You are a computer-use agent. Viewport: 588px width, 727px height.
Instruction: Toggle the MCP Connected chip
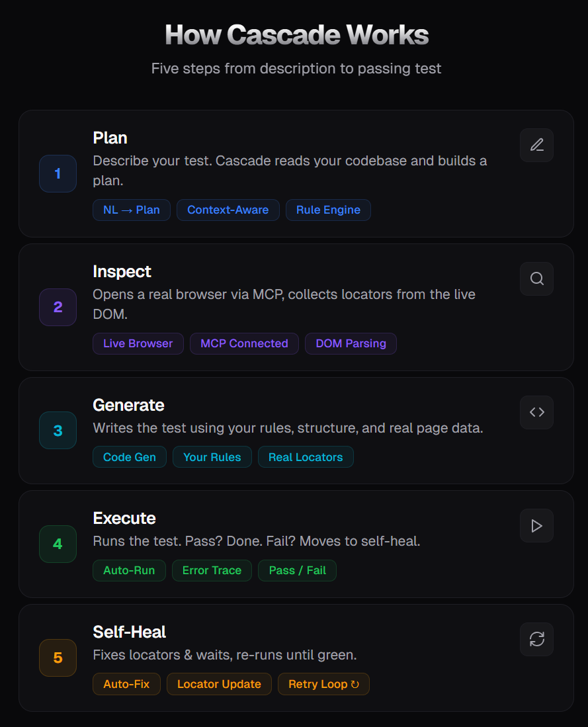tap(244, 343)
